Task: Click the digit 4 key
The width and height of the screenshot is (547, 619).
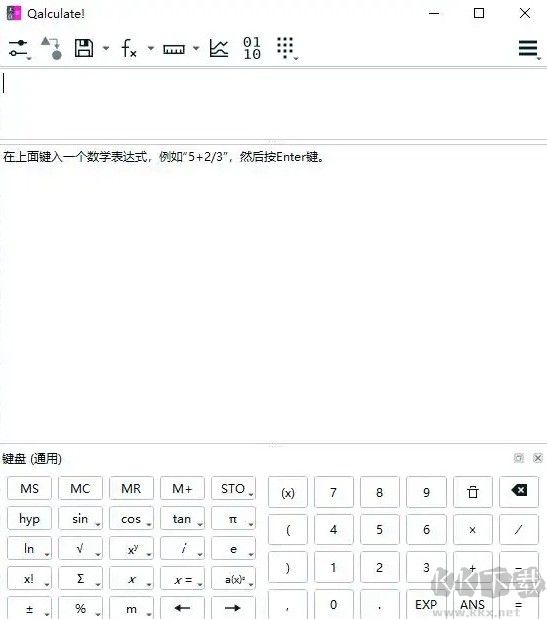Action: point(334,529)
